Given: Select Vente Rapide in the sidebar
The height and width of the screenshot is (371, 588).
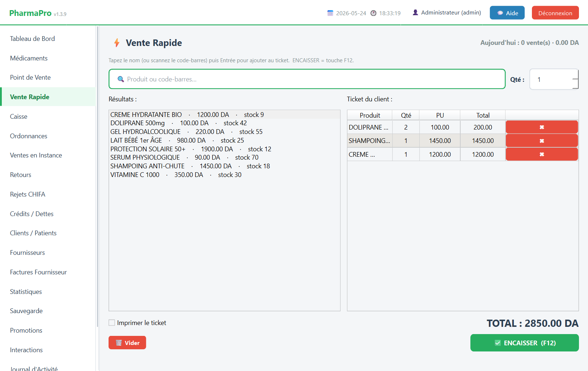Looking at the screenshot, I should [x=48, y=97].
